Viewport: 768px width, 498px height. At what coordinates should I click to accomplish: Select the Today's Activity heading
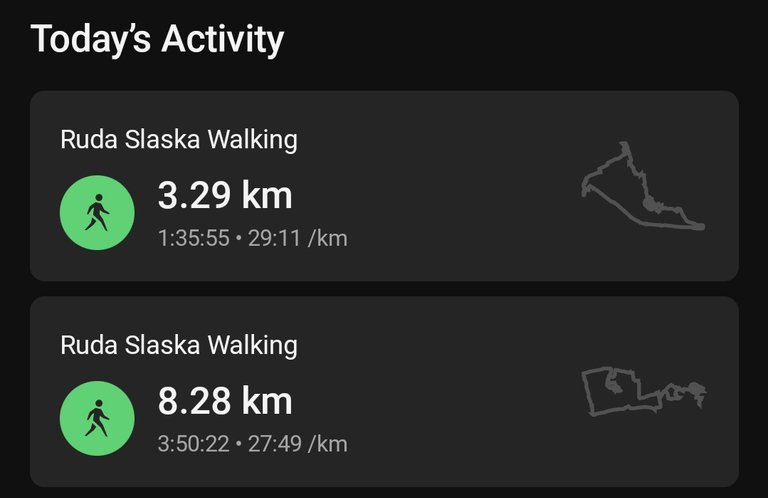(x=157, y=39)
